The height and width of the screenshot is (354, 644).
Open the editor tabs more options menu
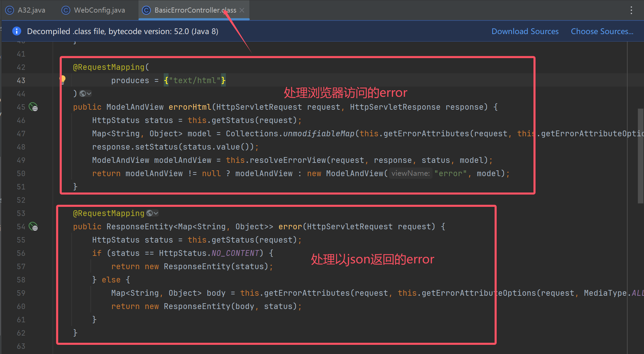[x=631, y=10]
